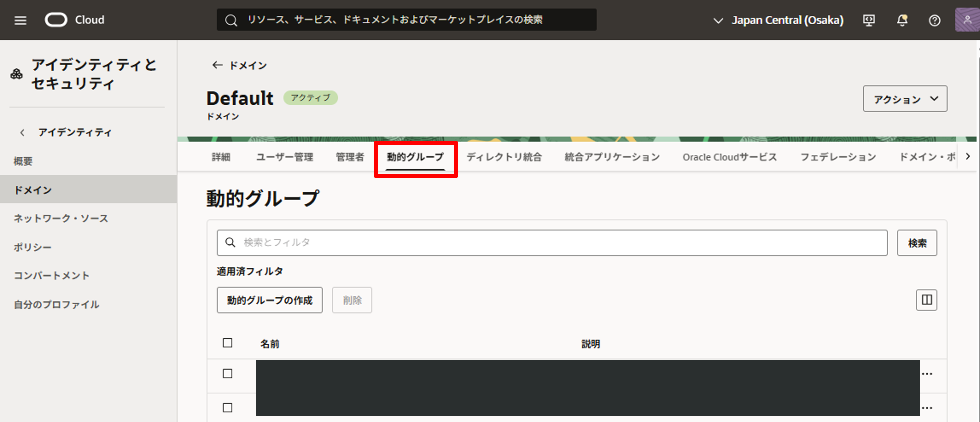
Task: Click the 動的グループの作成 button
Action: click(x=269, y=300)
